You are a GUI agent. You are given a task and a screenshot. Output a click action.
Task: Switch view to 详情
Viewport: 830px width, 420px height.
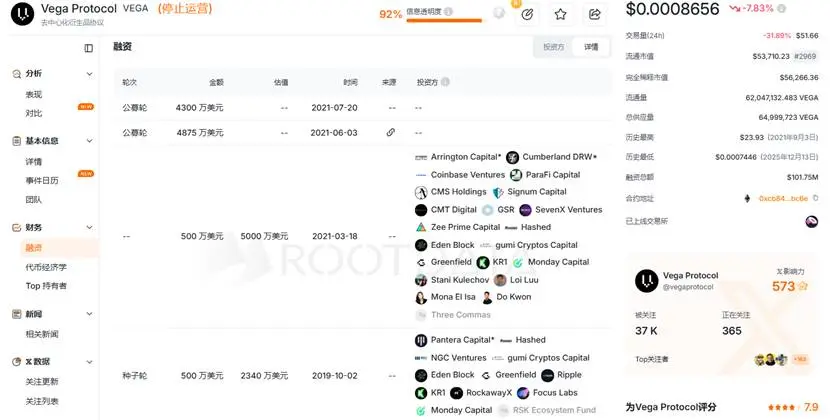(x=591, y=47)
